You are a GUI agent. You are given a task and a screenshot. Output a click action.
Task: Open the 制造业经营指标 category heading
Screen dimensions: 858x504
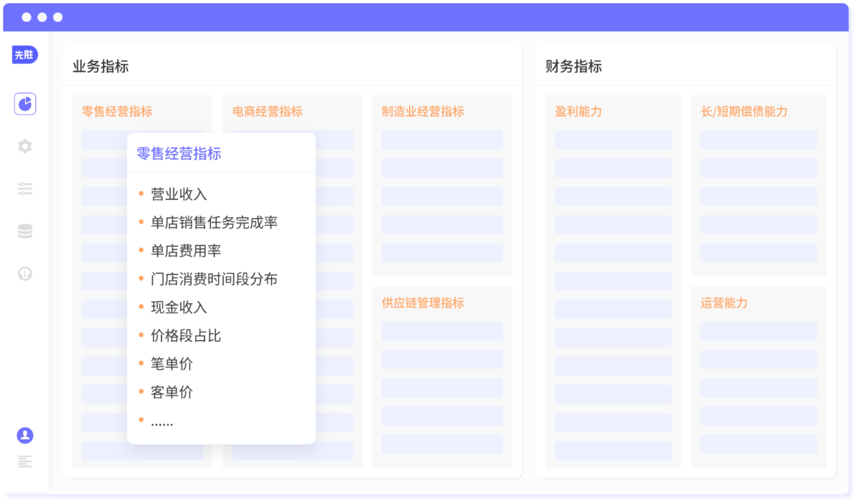(423, 111)
